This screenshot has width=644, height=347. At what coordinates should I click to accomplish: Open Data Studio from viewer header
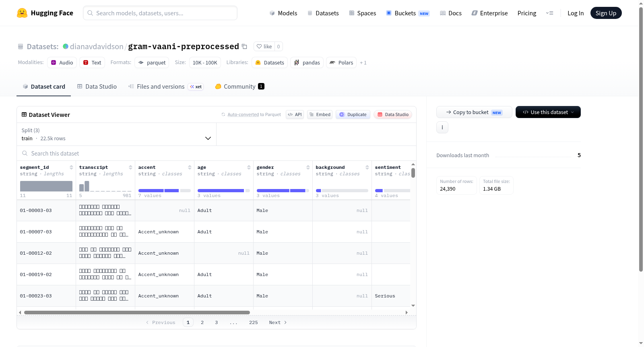393,114
